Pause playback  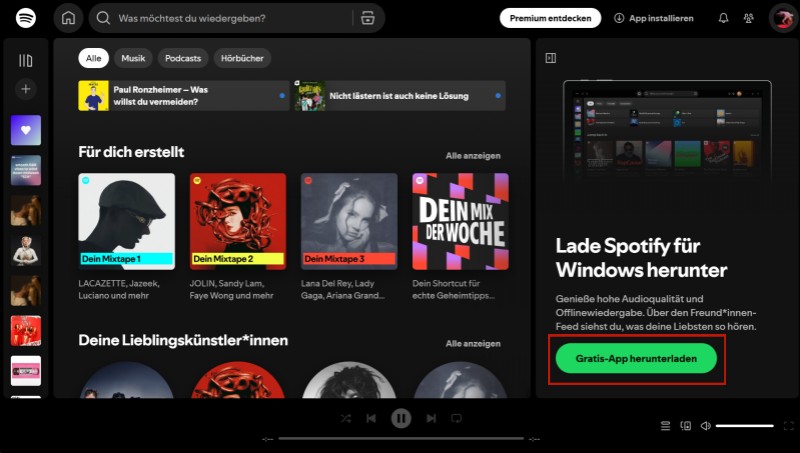click(401, 418)
